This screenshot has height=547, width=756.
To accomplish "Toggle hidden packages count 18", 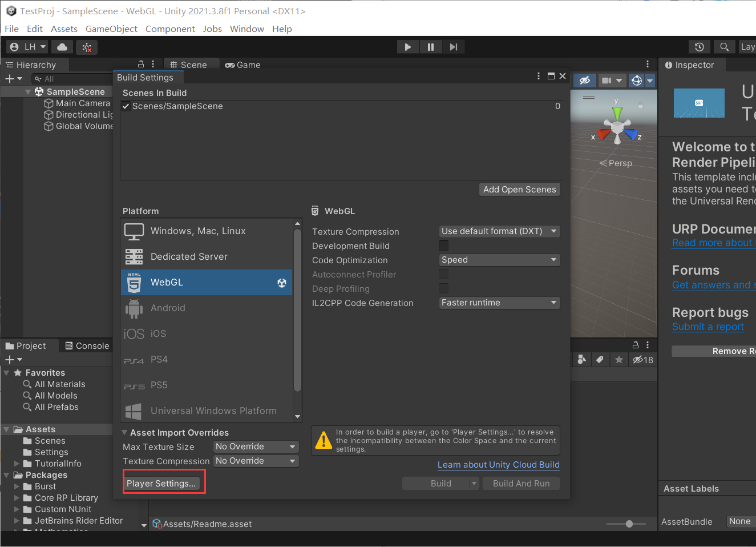I will pyautogui.click(x=643, y=360).
